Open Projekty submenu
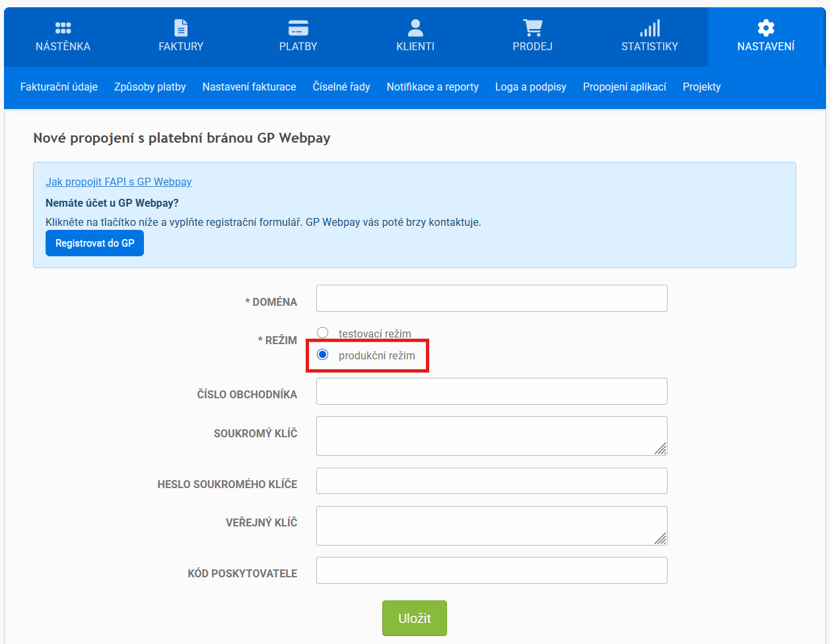Image resolution: width=830 pixels, height=644 pixels. [x=702, y=87]
